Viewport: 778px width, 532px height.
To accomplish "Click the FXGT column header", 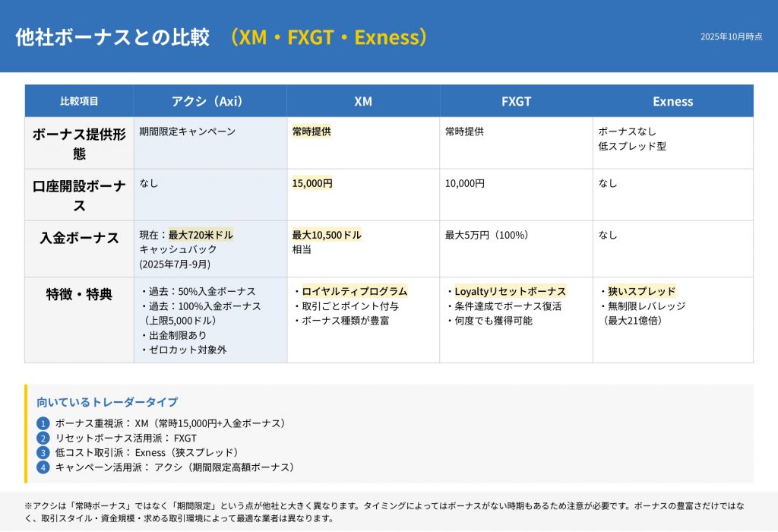I will [516, 101].
